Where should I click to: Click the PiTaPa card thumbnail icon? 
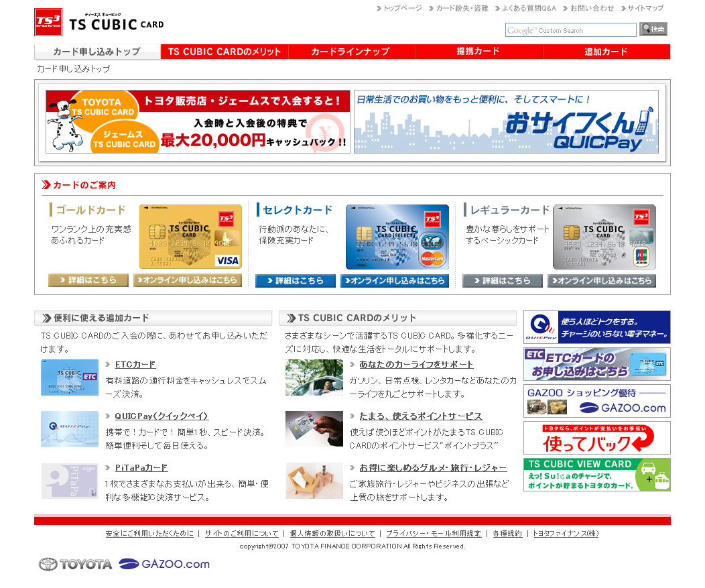(70, 481)
